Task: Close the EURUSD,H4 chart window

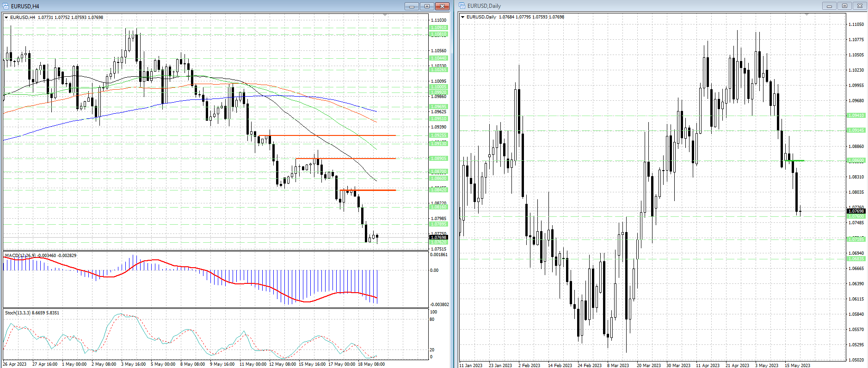Action: click(443, 6)
